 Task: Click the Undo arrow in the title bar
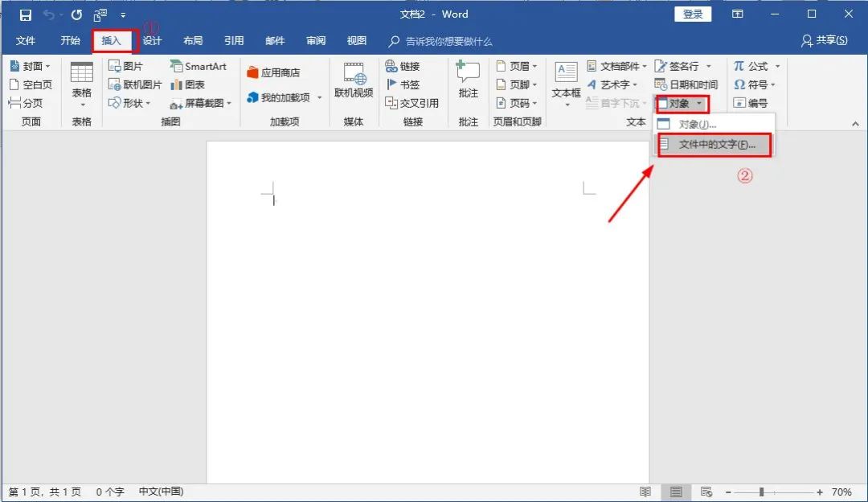[x=49, y=15]
